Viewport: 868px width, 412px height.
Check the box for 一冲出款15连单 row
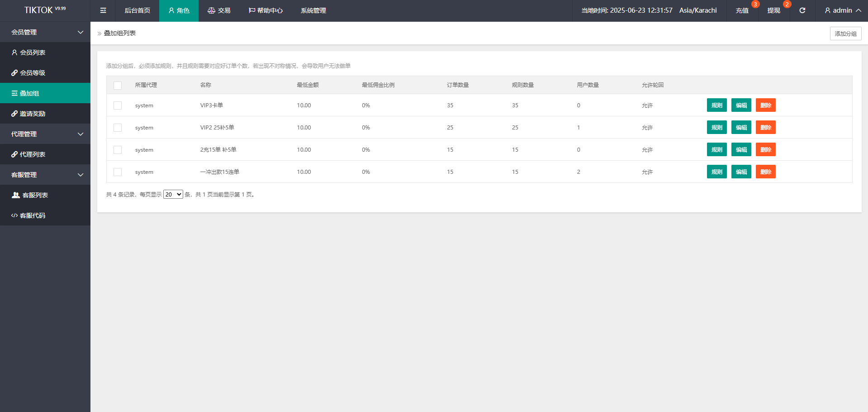(x=118, y=172)
